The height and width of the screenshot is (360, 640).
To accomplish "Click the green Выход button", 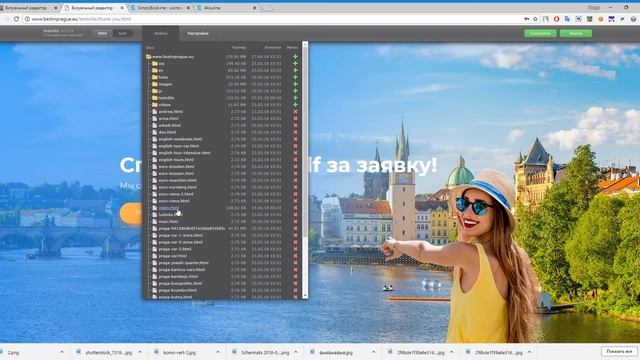I will pos(576,33).
